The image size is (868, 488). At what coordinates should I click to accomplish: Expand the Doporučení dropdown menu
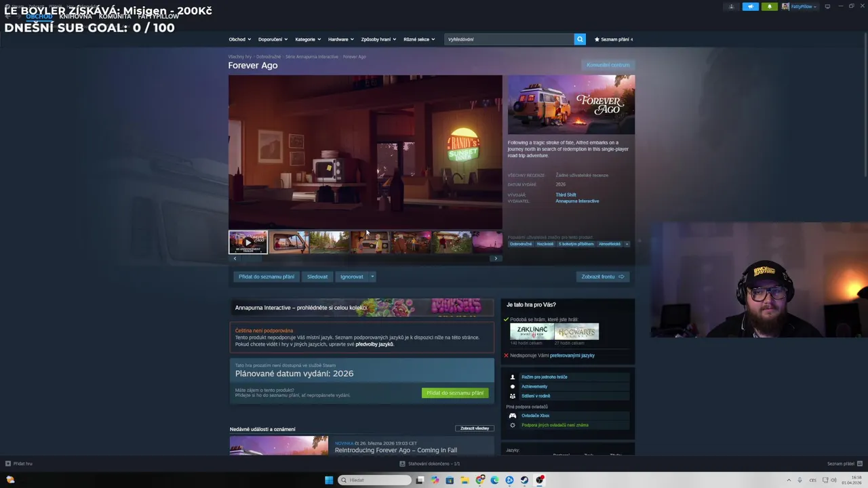pos(273,39)
